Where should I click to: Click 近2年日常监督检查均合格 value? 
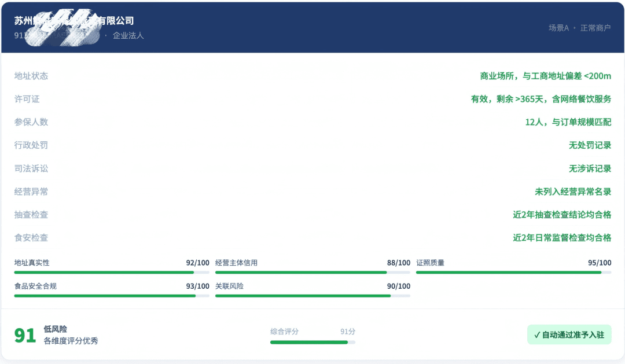(562, 238)
